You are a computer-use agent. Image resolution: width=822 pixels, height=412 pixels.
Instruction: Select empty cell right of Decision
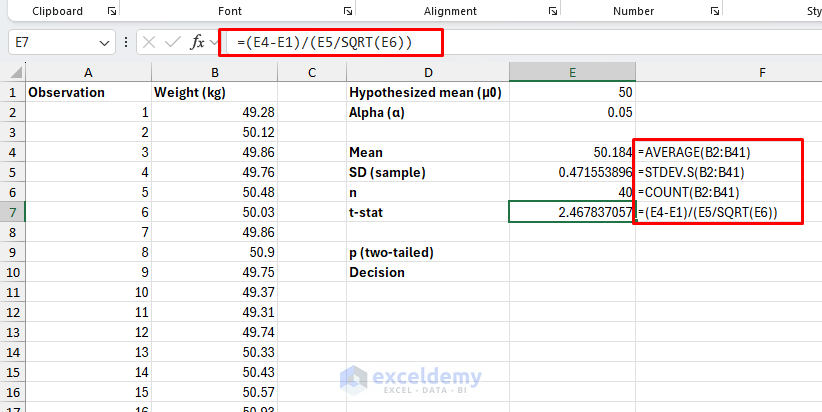tap(572, 272)
